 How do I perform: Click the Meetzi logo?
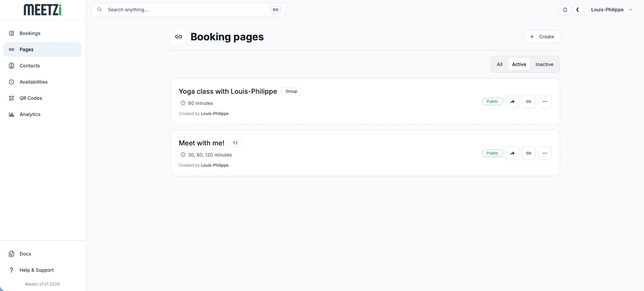(42, 10)
